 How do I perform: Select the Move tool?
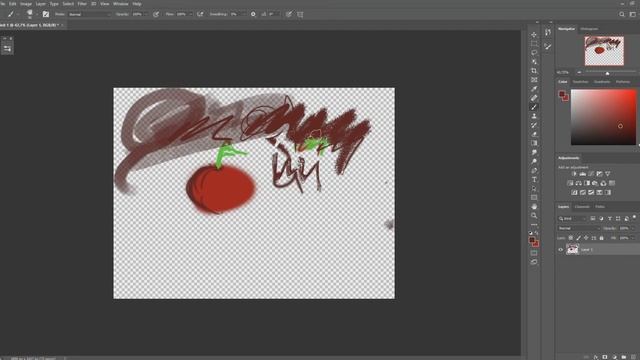pyautogui.click(x=534, y=35)
